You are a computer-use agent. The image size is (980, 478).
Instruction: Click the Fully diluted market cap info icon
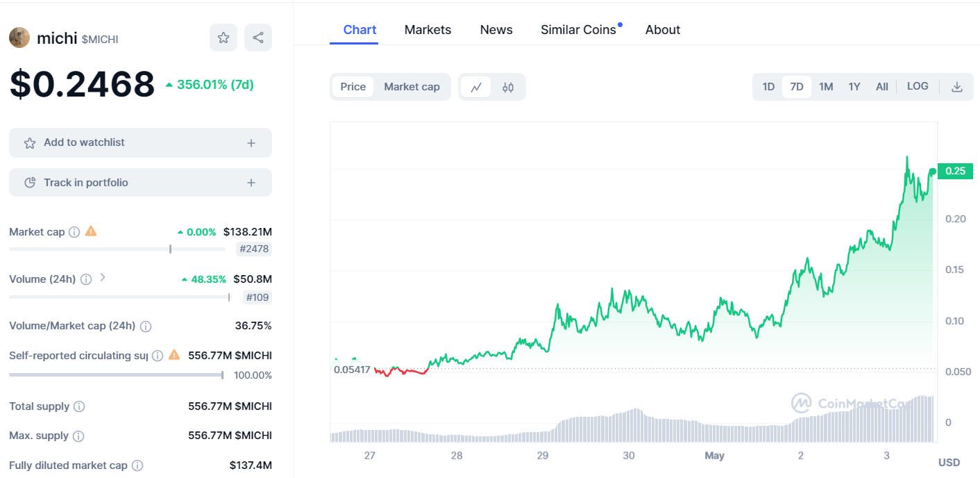point(137,465)
